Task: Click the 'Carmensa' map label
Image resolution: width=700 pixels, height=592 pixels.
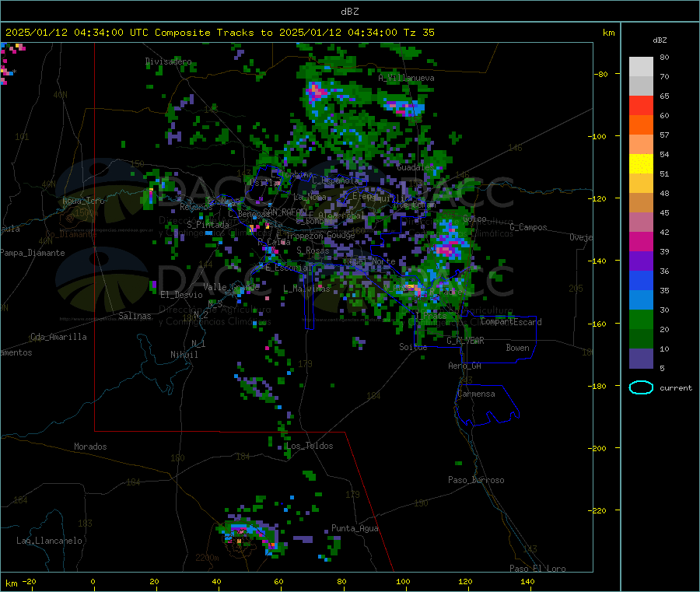Action: click(476, 394)
